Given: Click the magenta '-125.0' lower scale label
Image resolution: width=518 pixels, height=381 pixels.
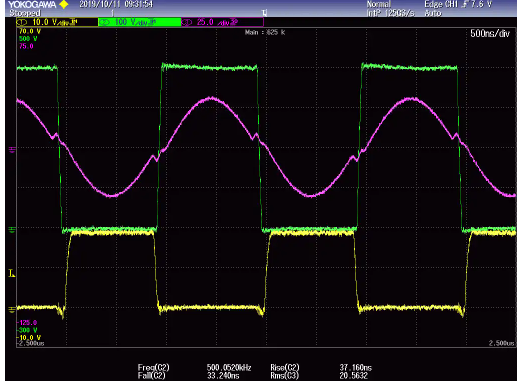Looking at the screenshot, I should 27,323.
